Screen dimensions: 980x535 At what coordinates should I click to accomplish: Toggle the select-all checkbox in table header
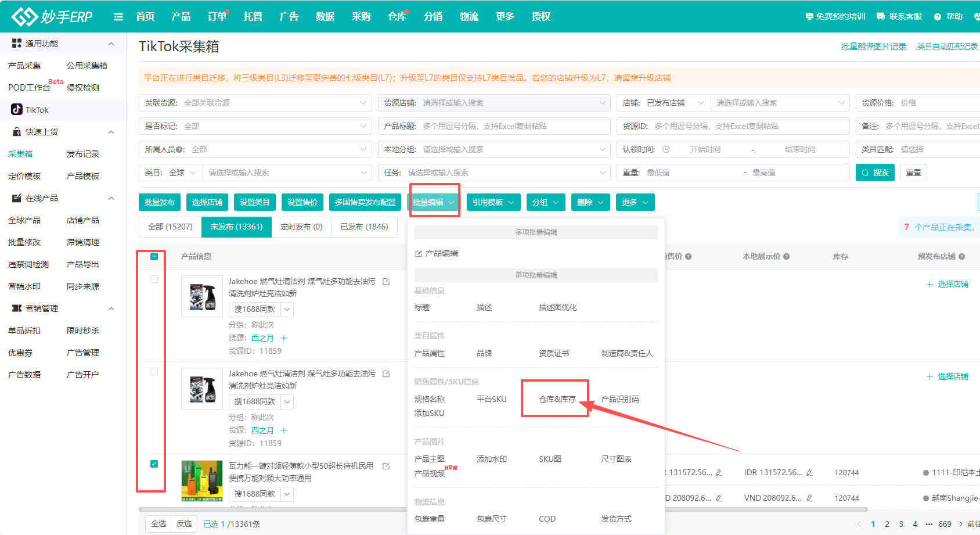click(154, 256)
